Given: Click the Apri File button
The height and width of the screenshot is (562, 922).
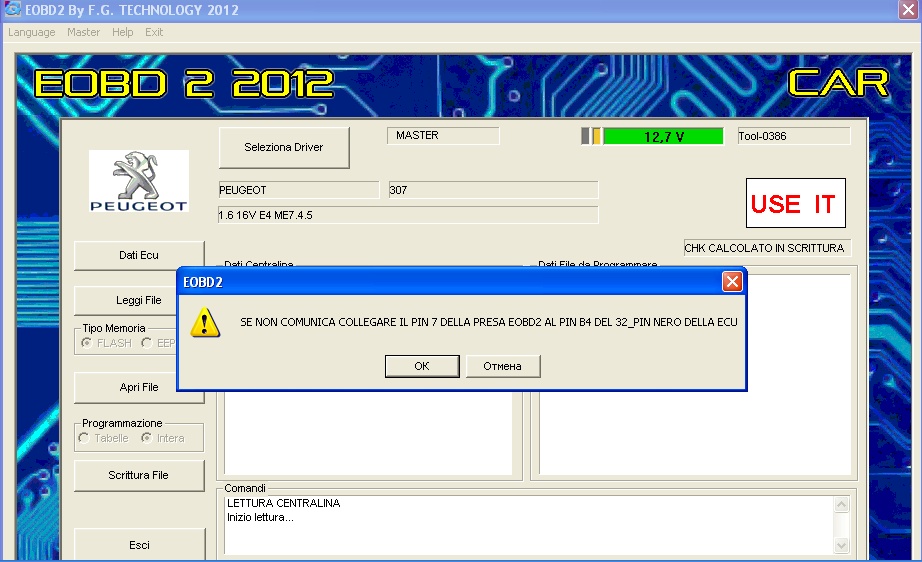Looking at the screenshot, I should (139, 387).
